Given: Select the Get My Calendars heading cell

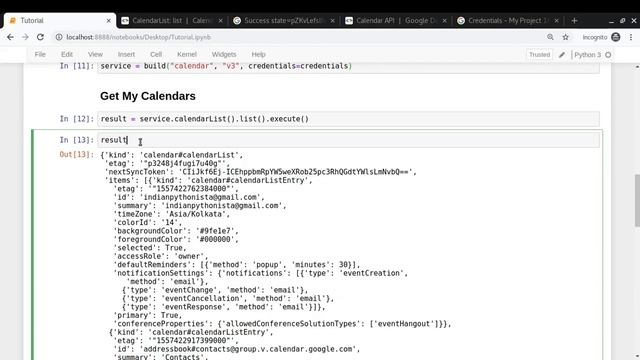Looking at the screenshot, I should (x=148, y=96).
